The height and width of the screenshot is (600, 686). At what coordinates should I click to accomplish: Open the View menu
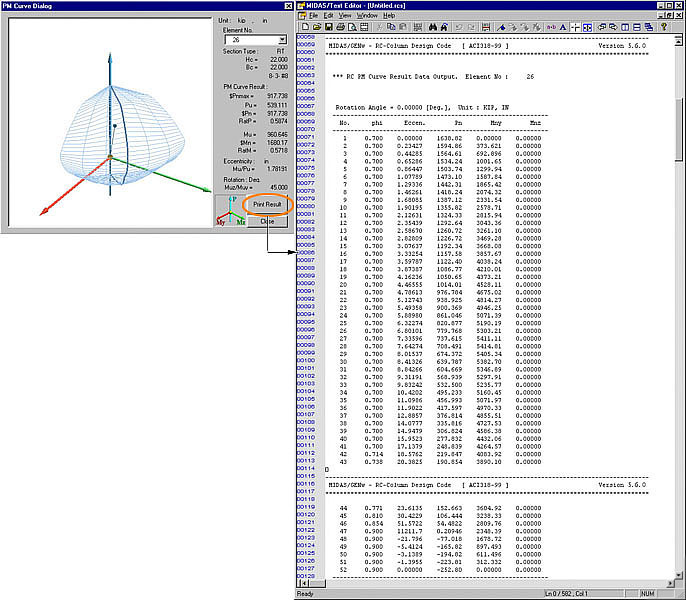tap(345, 16)
